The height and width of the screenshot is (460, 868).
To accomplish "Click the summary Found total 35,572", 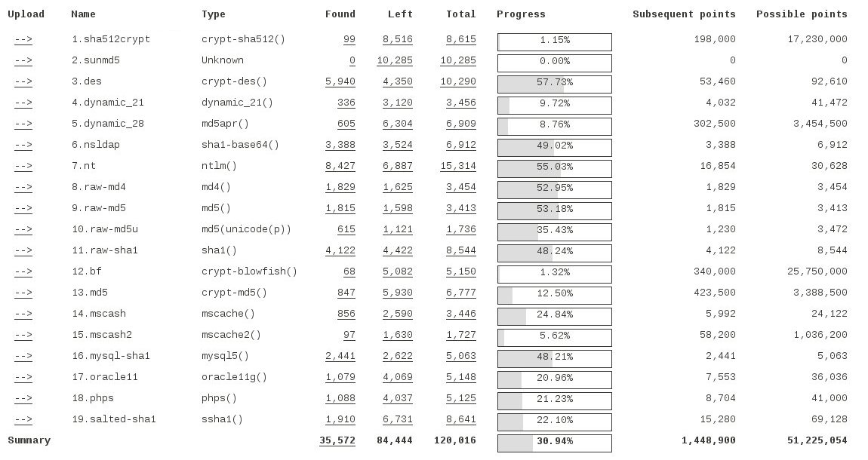I will tap(337, 440).
